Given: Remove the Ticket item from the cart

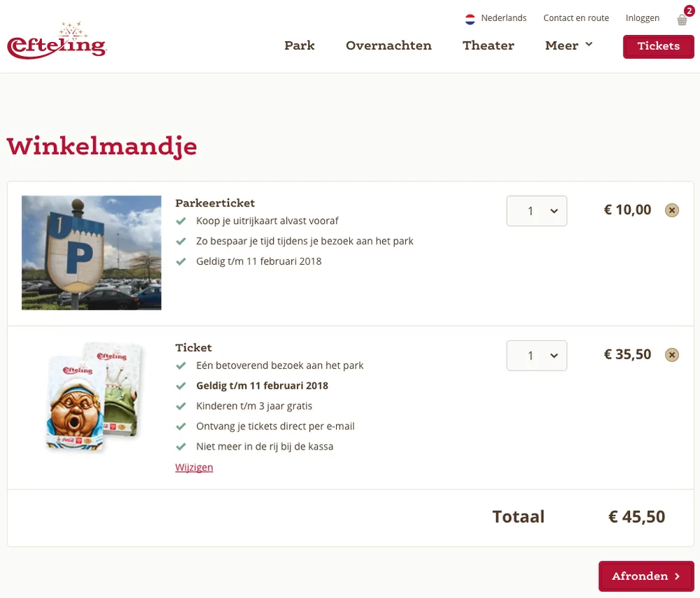Looking at the screenshot, I should coord(671,354).
